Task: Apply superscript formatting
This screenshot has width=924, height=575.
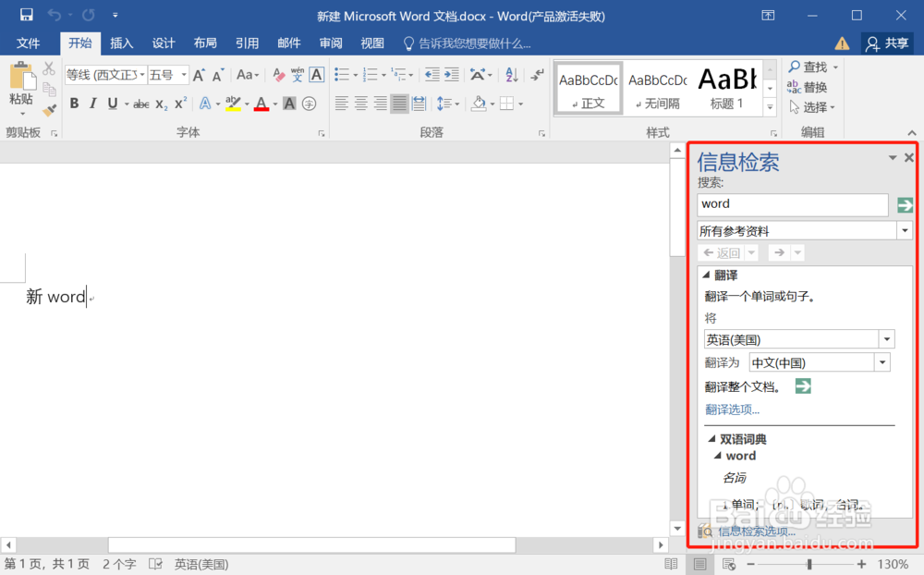Action: 180,104
